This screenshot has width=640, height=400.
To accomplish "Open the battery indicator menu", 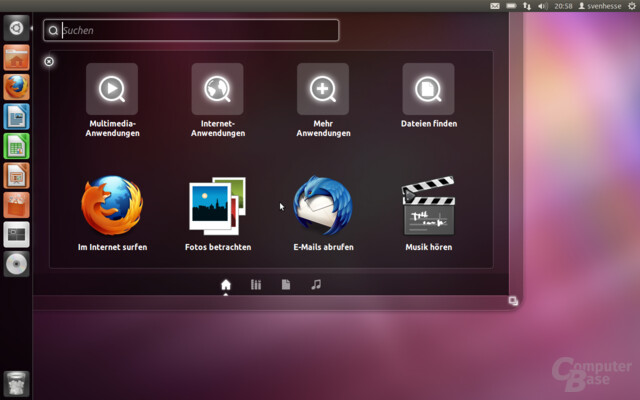I will 511,6.
